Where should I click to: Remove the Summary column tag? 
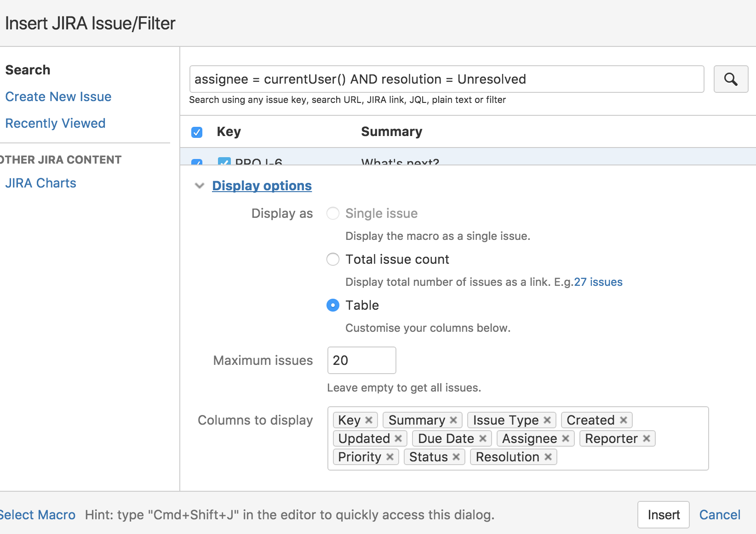(x=452, y=420)
